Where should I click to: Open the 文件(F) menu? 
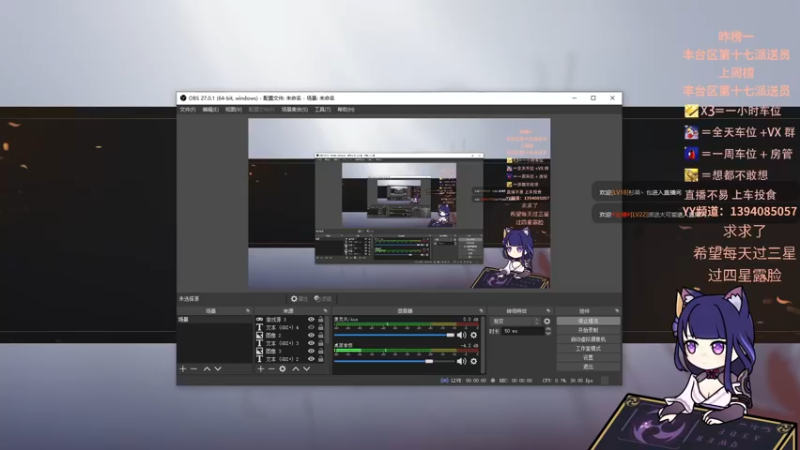(187, 110)
